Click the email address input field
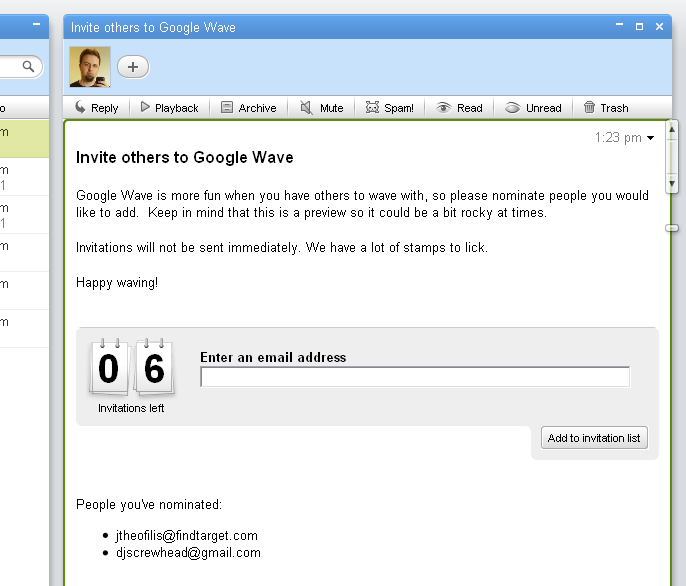This screenshot has width=686, height=586. tap(415, 377)
